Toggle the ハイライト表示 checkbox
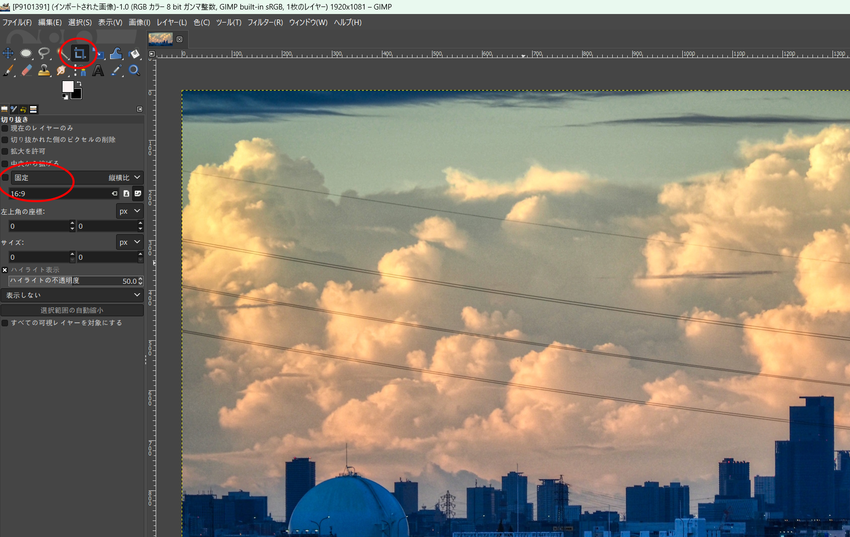The image size is (850, 537). 5,270
